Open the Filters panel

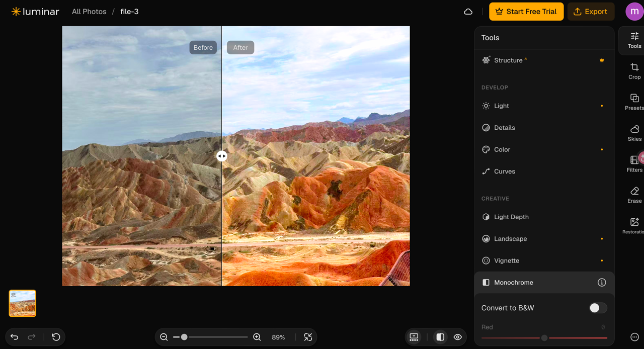tap(634, 163)
